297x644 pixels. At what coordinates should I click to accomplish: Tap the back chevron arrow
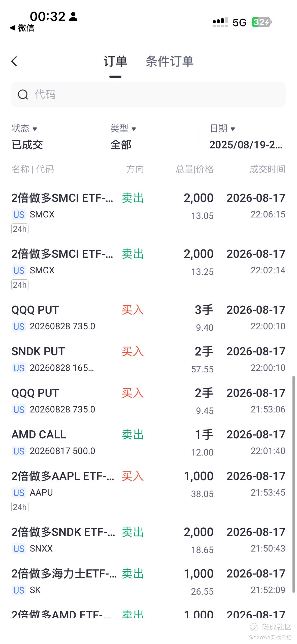pos(14,61)
